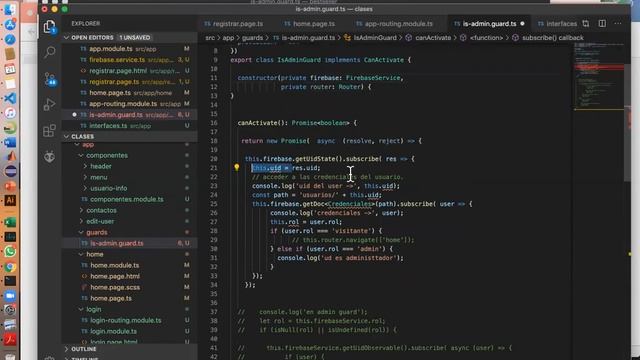Open the Source Control view

(x=50, y=78)
